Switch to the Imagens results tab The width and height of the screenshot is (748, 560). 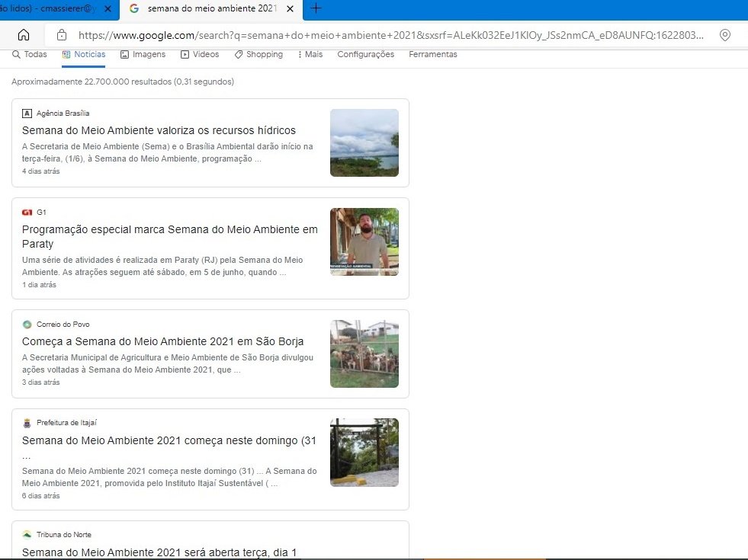143,54
